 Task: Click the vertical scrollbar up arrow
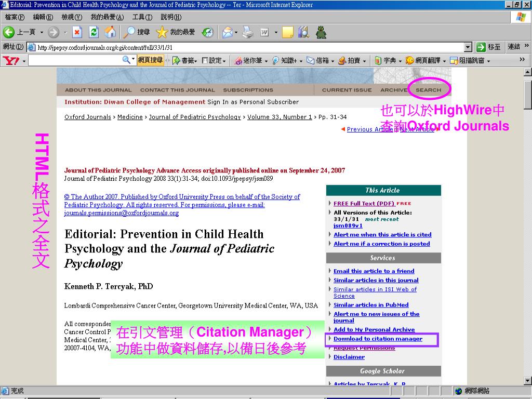point(528,72)
